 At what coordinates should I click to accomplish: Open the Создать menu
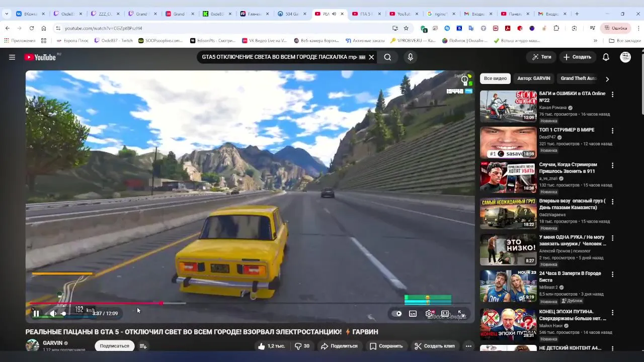577,57
